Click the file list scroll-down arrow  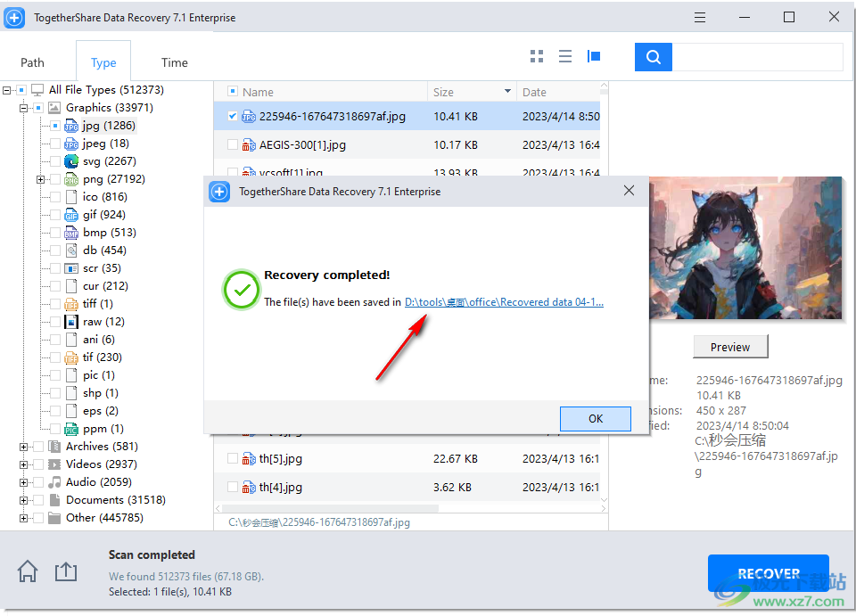(x=604, y=499)
